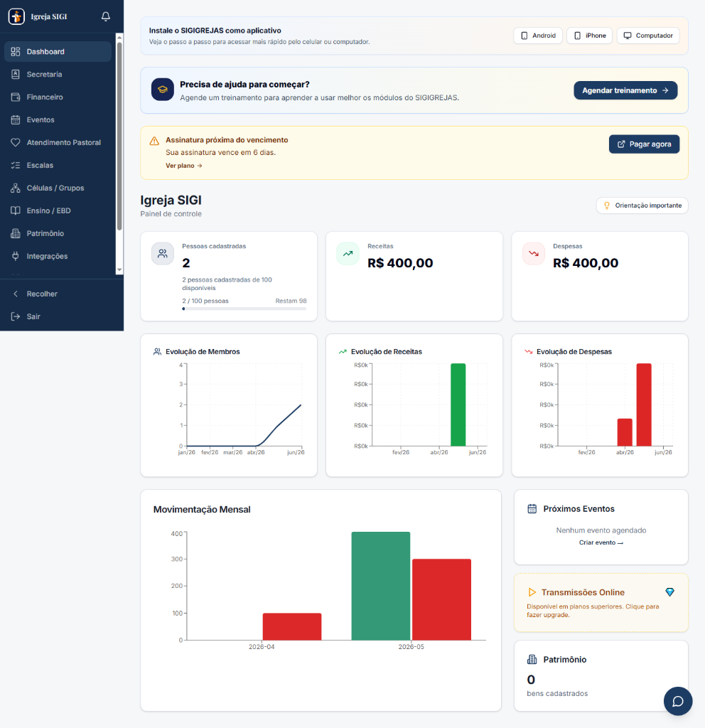Click the Receitas R$ 400,00 value
Viewport: 705px width, 728px height.
click(400, 263)
